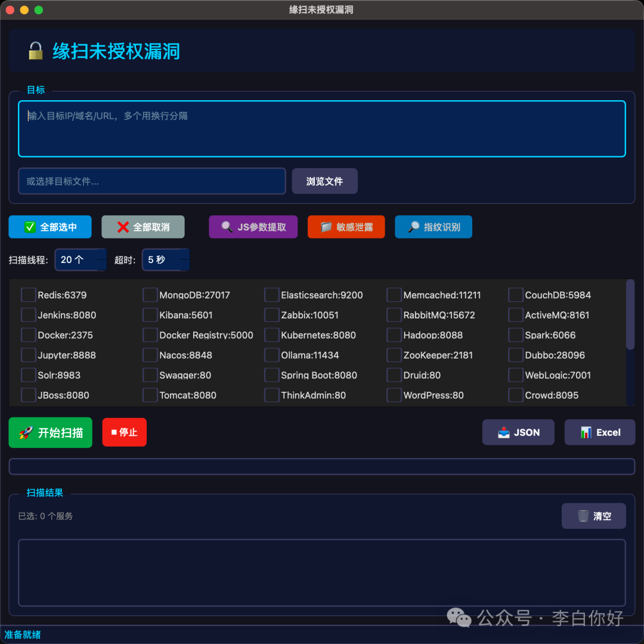The width and height of the screenshot is (644, 644).
Task: Enable the CouchDB:5984 checkbox
Action: click(515, 295)
